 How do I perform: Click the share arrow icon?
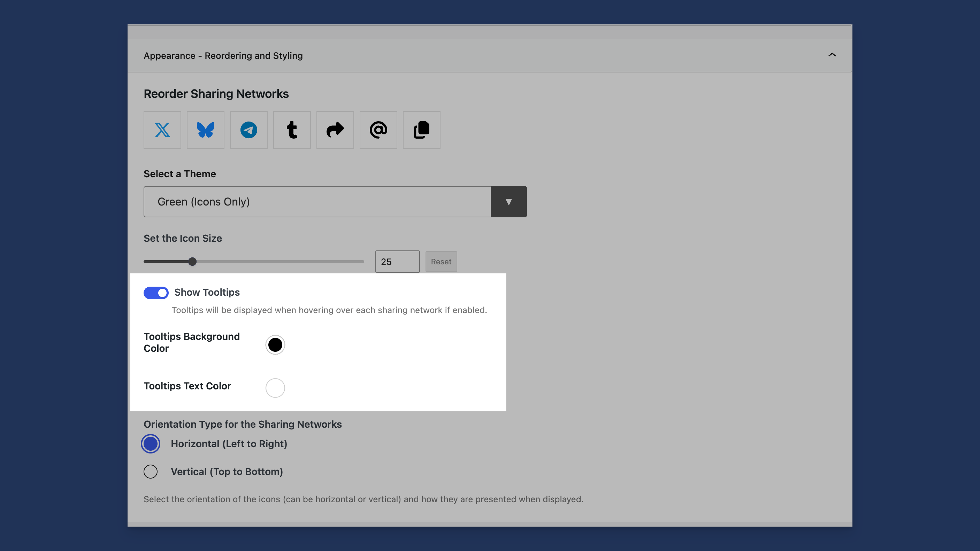335,130
